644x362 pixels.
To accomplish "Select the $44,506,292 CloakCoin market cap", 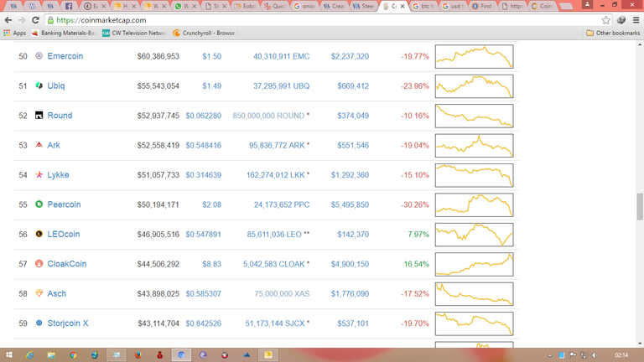I will coord(158,264).
